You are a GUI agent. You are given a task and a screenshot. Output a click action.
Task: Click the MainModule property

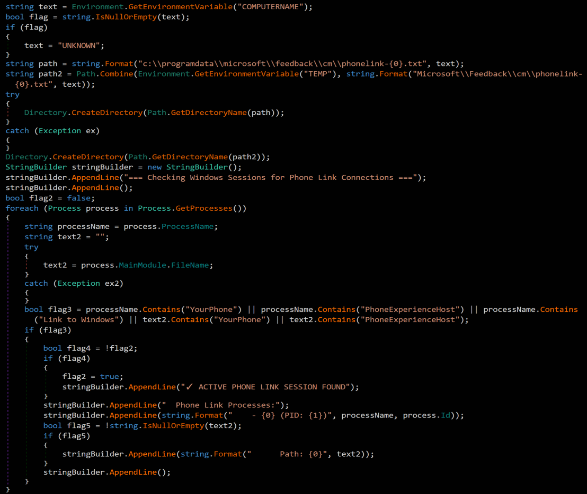[x=142, y=265]
